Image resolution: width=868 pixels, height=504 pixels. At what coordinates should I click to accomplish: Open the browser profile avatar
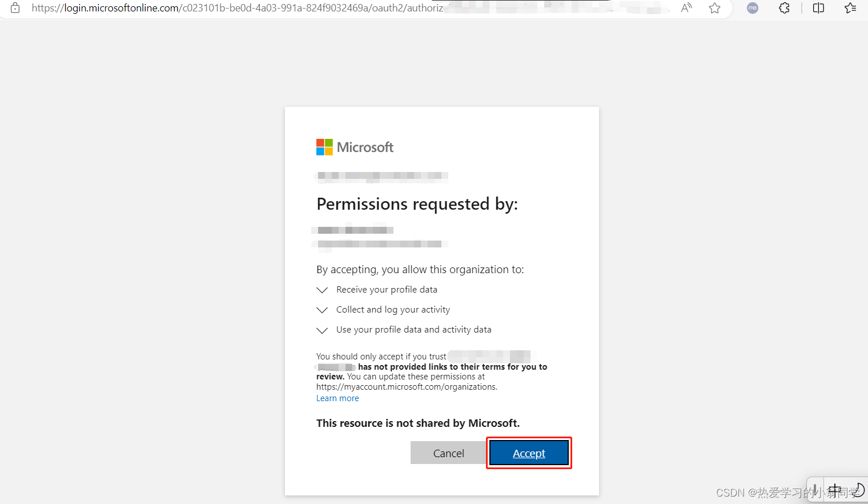(x=753, y=8)
